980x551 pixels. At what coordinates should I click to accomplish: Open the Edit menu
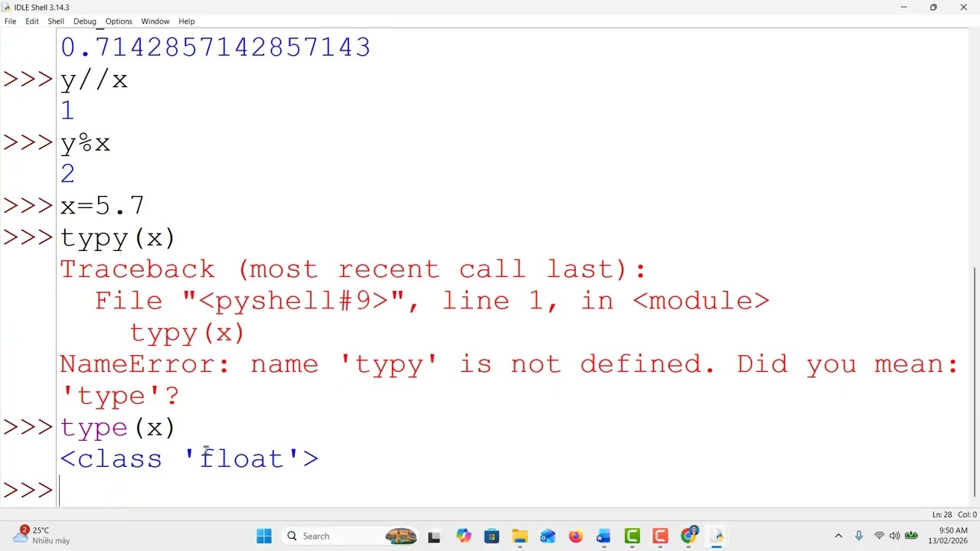32,21
